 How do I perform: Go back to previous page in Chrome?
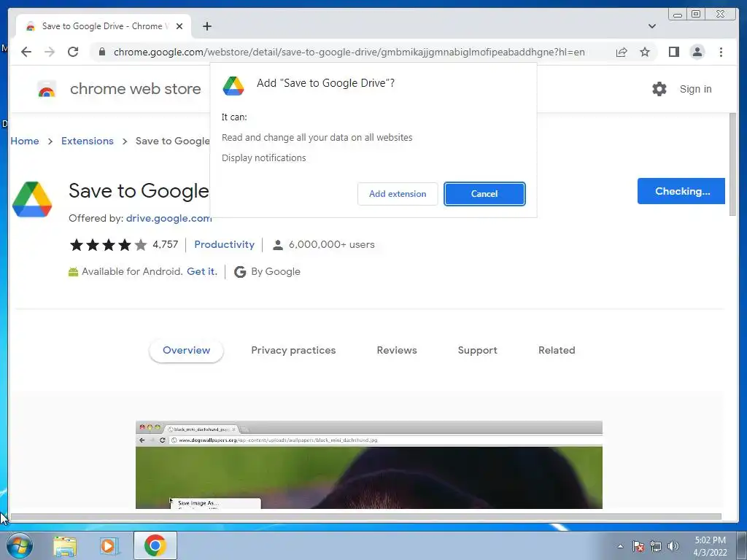click(26, 52)
